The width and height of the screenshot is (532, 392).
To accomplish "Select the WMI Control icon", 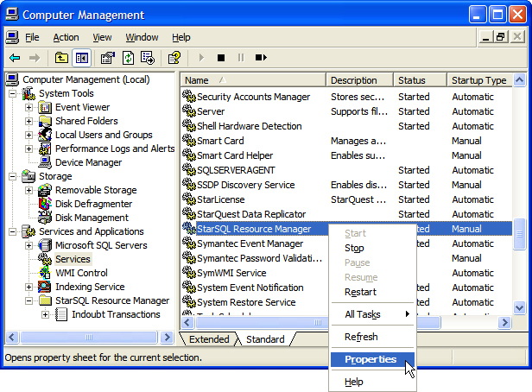I will [x=45, y=273].
